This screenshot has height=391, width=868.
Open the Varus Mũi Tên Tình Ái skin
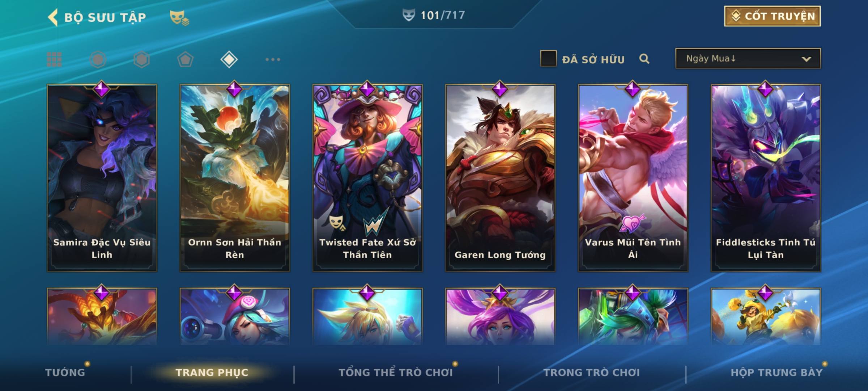click(x=633, y=178)
